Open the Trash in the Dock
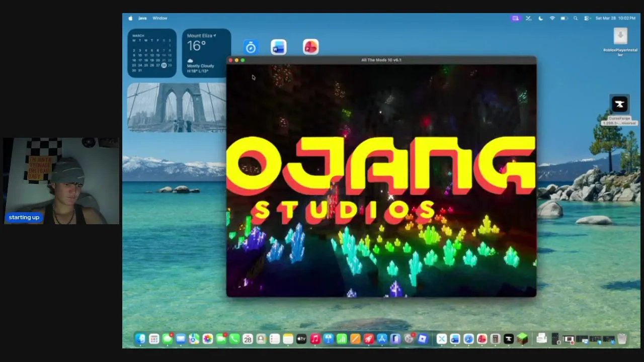Screen dimensions: 644x362 pos(622,339)
